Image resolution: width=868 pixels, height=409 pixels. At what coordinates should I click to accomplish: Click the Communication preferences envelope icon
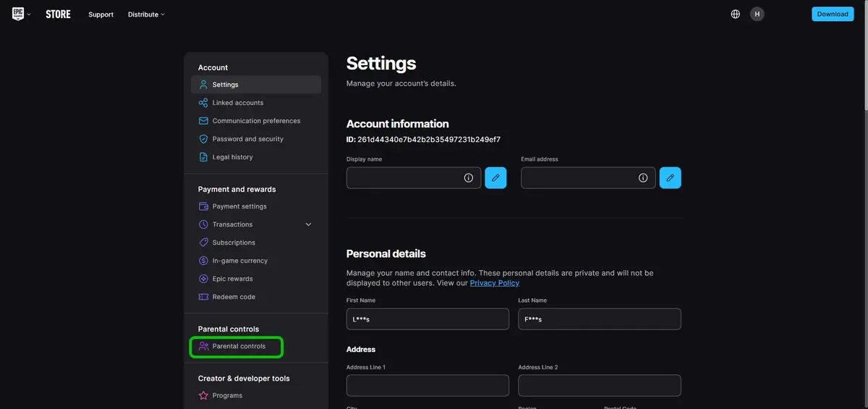click(x=203, y=121)
